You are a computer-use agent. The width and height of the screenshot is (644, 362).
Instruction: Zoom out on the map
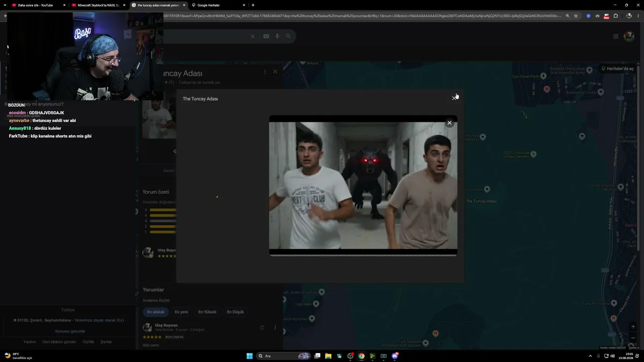633,337
